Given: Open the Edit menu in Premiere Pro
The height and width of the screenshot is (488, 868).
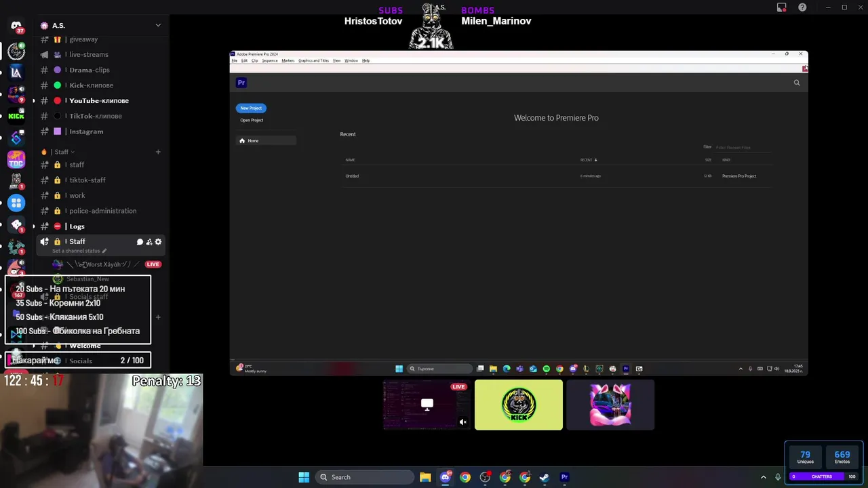Looking at the screenshot, I should pos(244,60).
